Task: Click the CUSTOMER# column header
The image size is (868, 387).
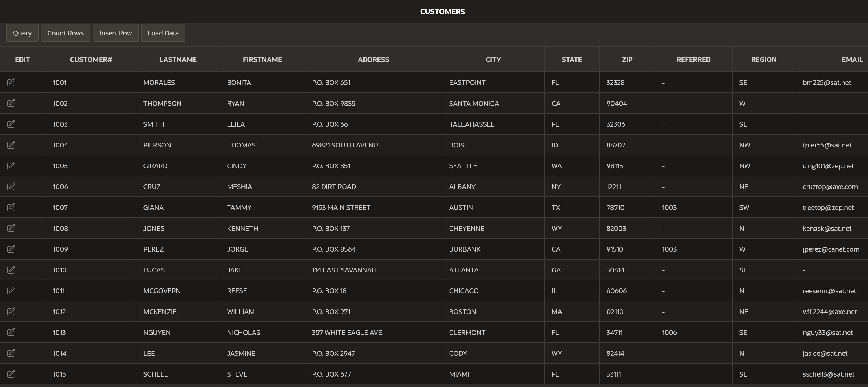Action: pos(91,60)
